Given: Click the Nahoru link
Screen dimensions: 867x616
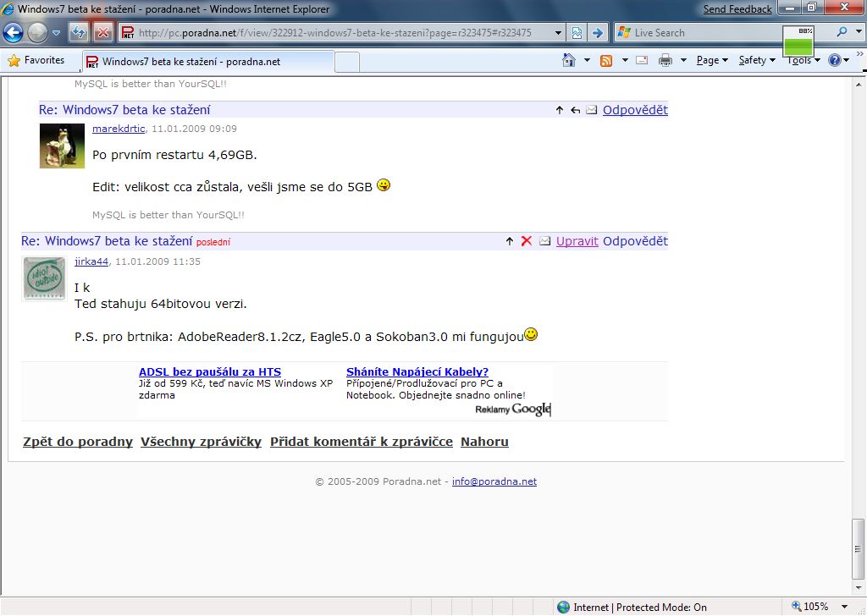Looking at the screenshot, I should (484, 442).
